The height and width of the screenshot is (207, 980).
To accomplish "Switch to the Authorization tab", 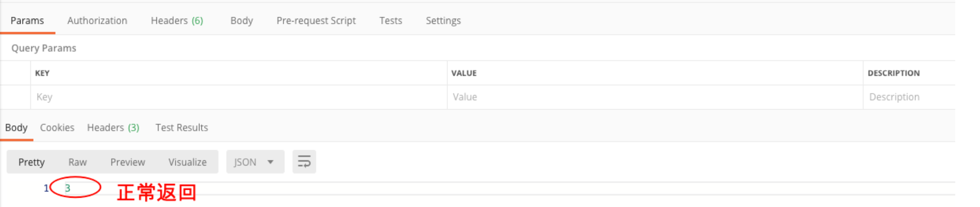I will pos(97,21).
